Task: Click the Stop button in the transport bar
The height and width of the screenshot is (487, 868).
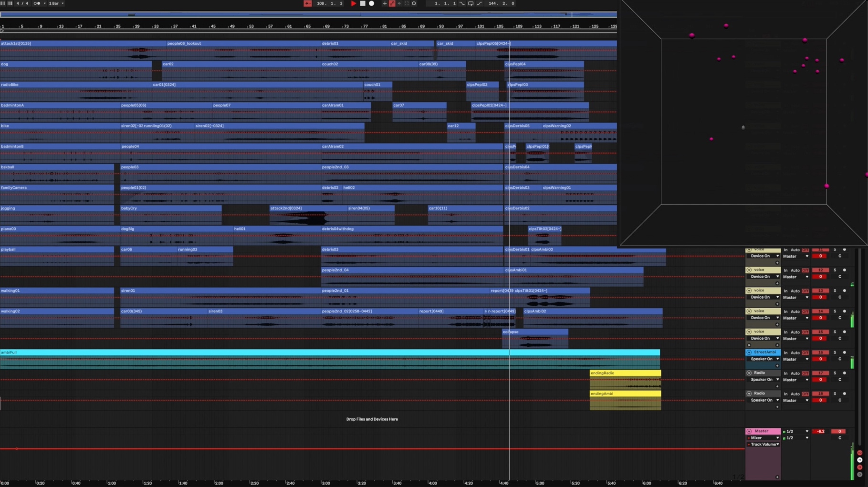Action: tap(363, 3)
